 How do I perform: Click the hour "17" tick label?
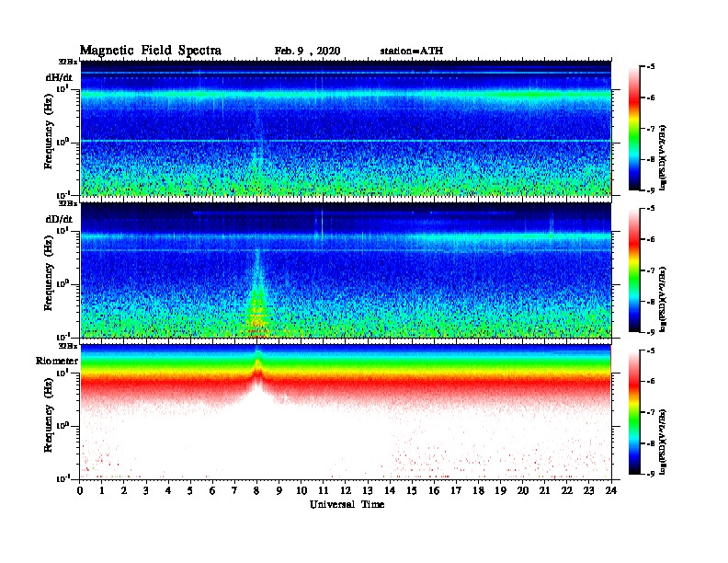coord(456,491)
